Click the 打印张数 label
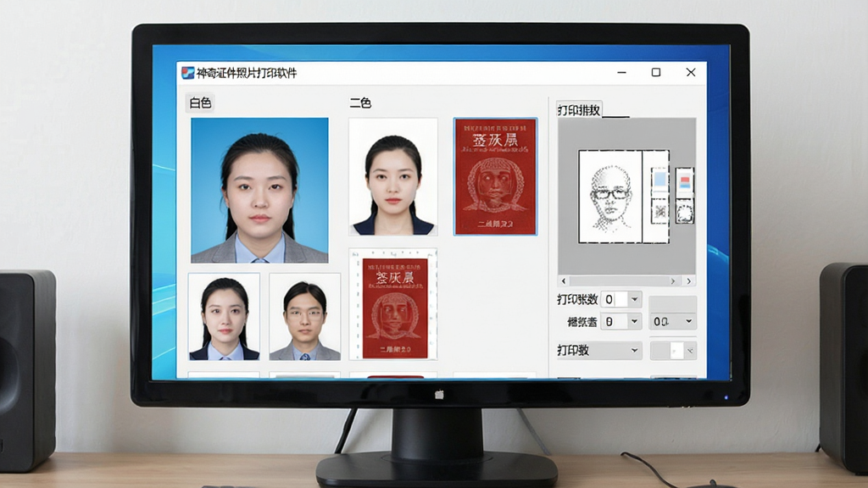 click(577, 299)
